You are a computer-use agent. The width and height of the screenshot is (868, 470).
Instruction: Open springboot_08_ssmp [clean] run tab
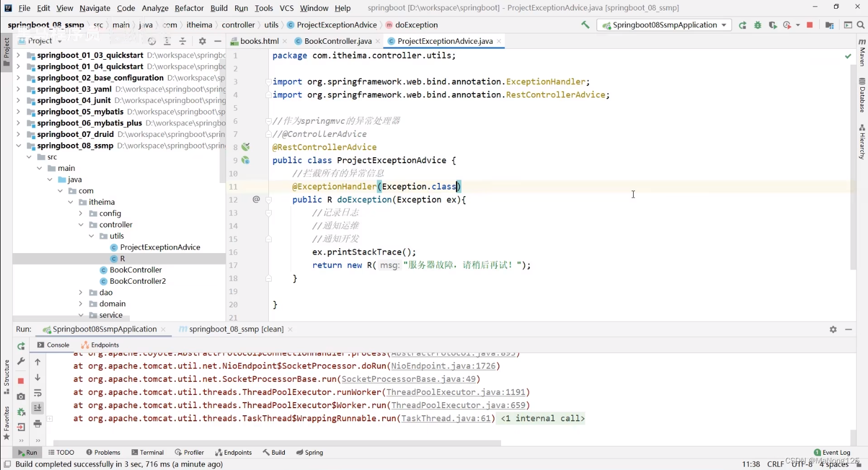(235, 329)
